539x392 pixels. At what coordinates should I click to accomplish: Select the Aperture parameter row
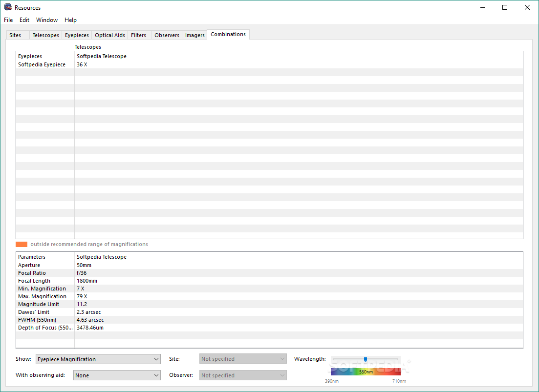coord(269,265)
